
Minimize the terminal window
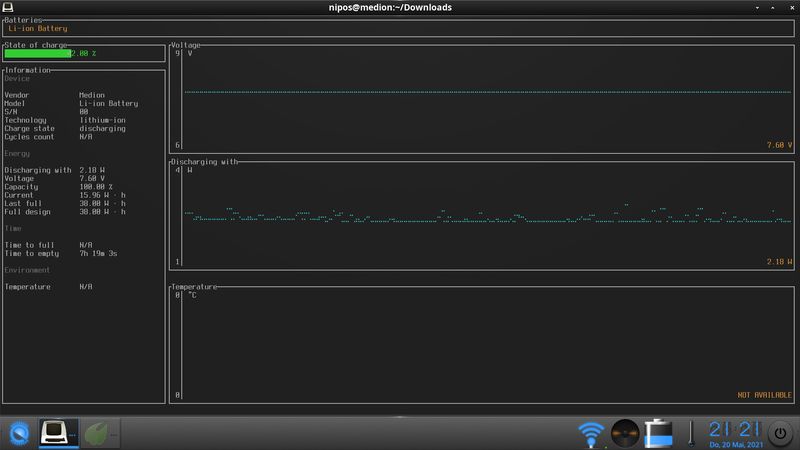click(x=757, y=8)
